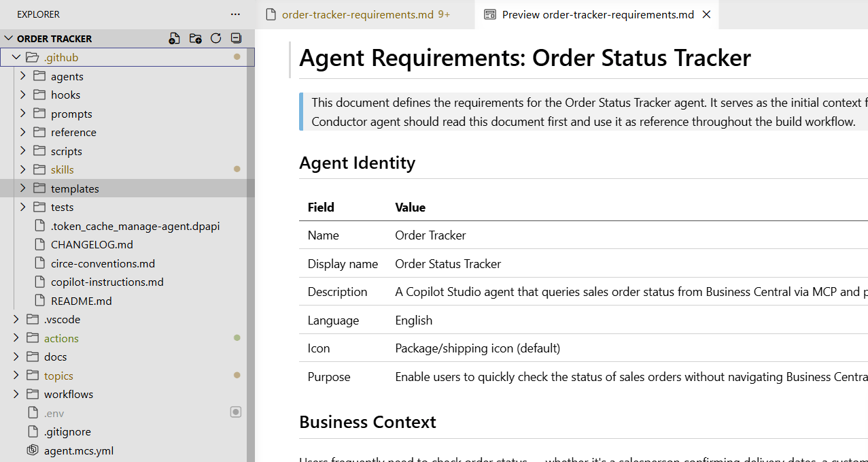This screenshot has height=462, width=868.
Task: Open the Explorer more actions ellipsis menu
Action: [235, 14]
